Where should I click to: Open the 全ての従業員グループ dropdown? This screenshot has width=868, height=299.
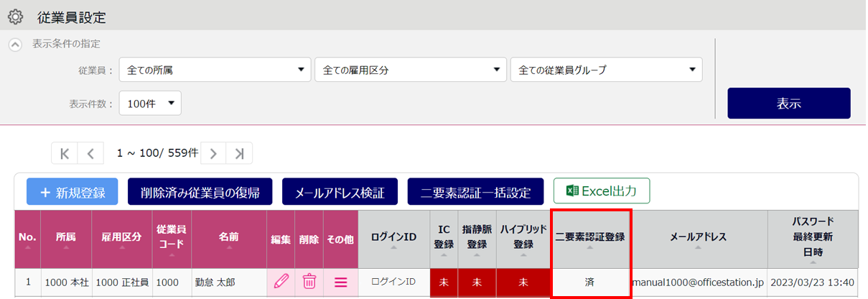pyautogui.click(x=607, y=70)
